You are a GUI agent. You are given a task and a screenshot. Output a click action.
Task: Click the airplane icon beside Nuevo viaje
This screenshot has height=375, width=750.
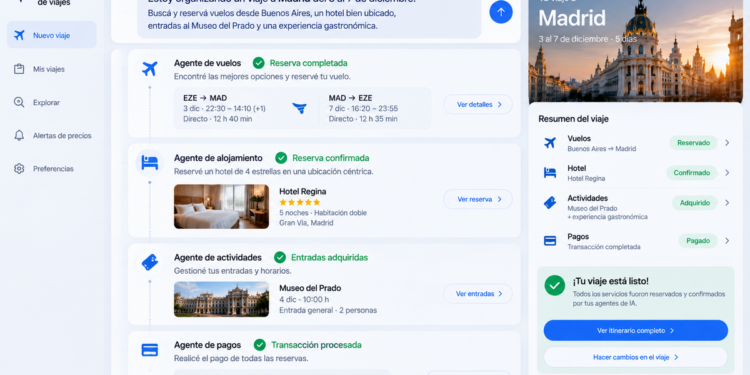(x=19, y=35)
